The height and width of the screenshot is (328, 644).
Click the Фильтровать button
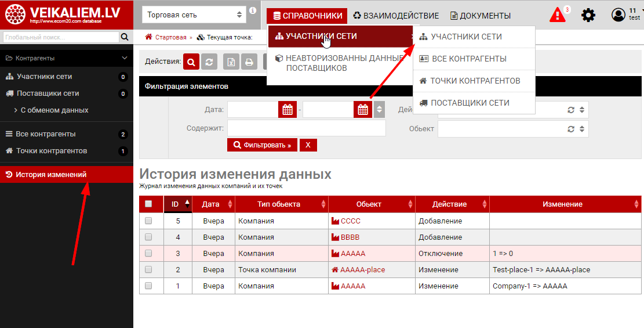coord(262,145)
